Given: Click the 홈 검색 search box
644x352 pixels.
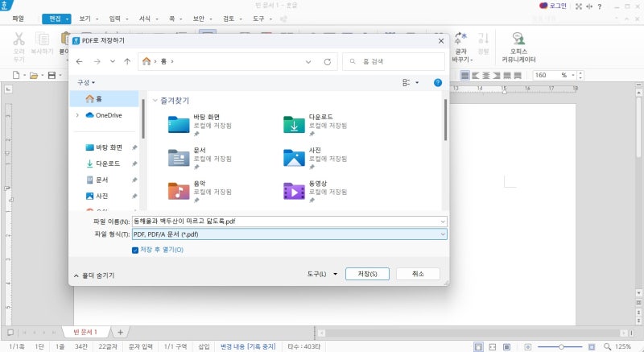Looking at the screenshot, I should pyautogui.click(x=394, y=61).
